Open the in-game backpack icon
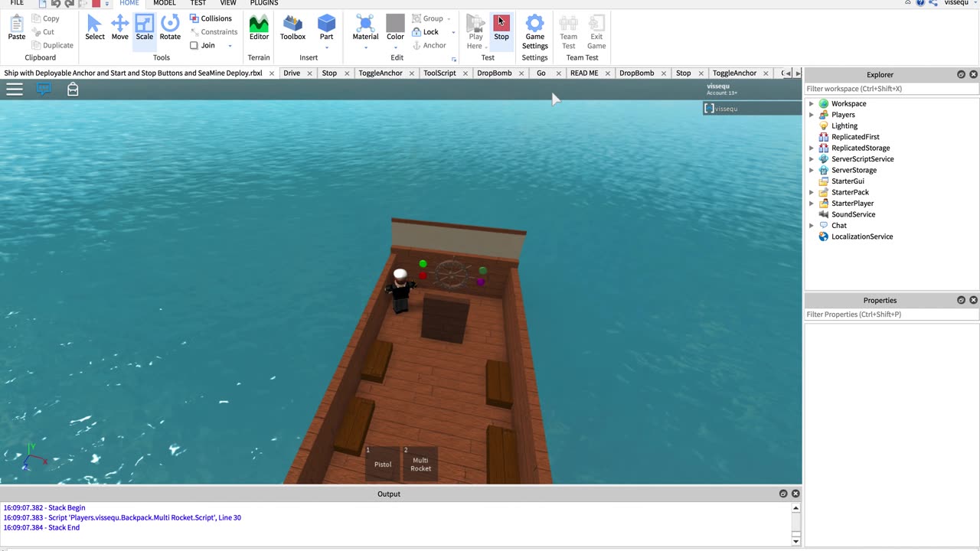The image size is (980, 551). pyautogui.click(x=73, y=90)
